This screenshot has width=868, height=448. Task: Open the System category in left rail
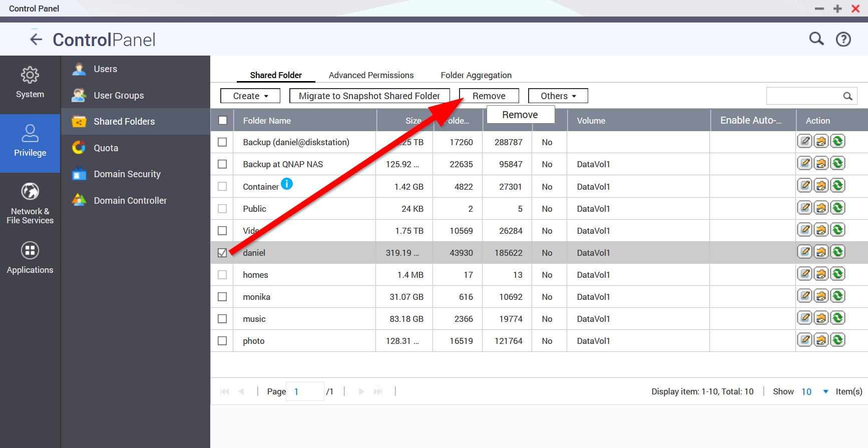(30, 83)
